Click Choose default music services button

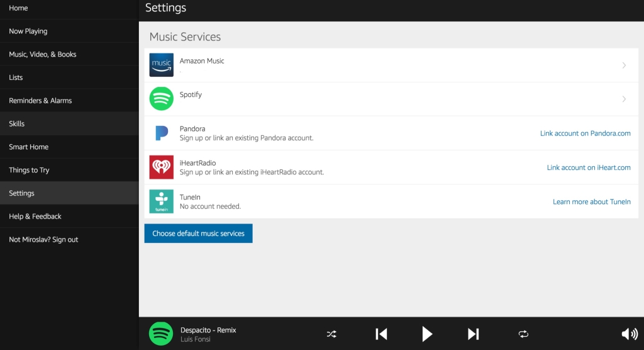[198, 234]
